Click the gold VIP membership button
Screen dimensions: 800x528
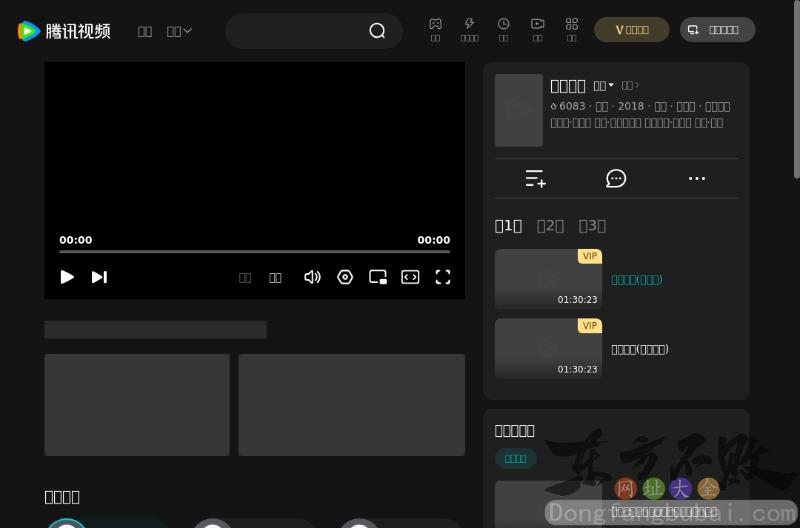tap(632, 30)
